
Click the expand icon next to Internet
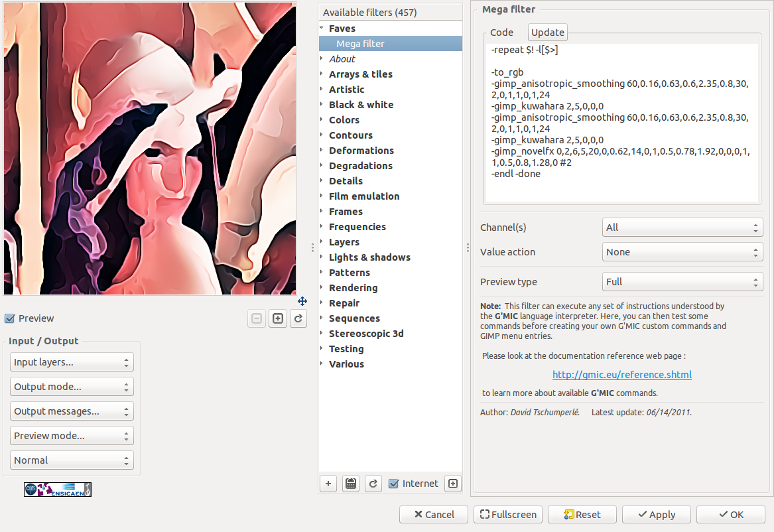(x=452, y=484)
